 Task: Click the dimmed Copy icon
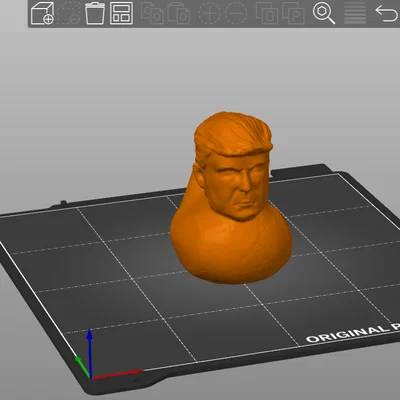pos(152,13)
